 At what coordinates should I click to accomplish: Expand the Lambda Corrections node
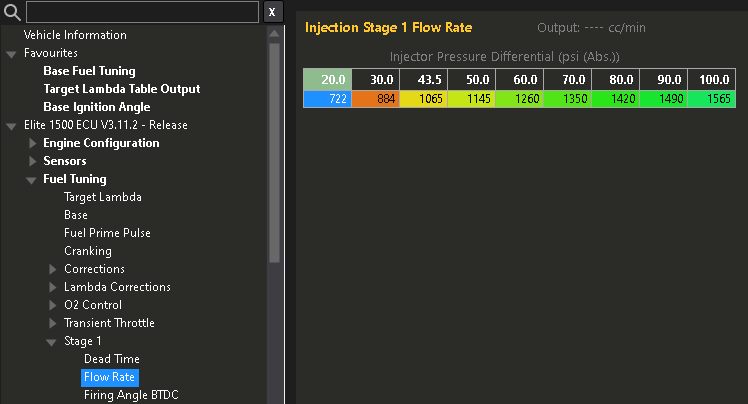pos(53,287)
